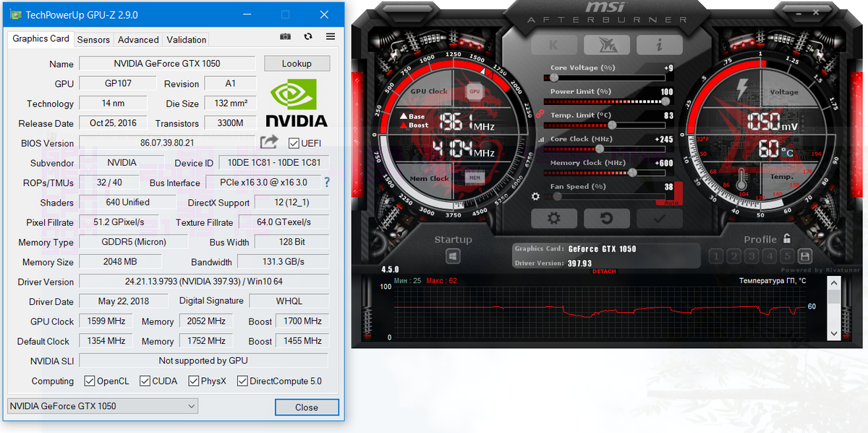This screenshot has height=433, width=868.
Task: Open the Core Clock curve editor icon
Action: (540, 139)
